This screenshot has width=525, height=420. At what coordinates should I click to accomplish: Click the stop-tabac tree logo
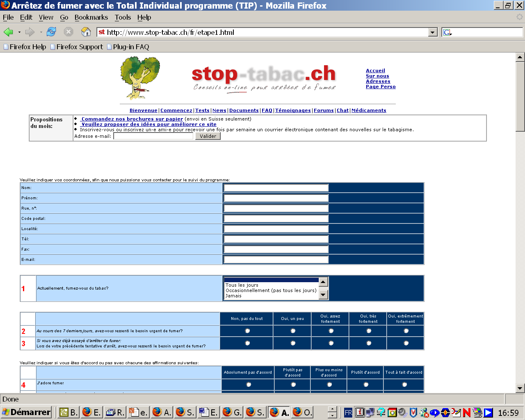140,78
